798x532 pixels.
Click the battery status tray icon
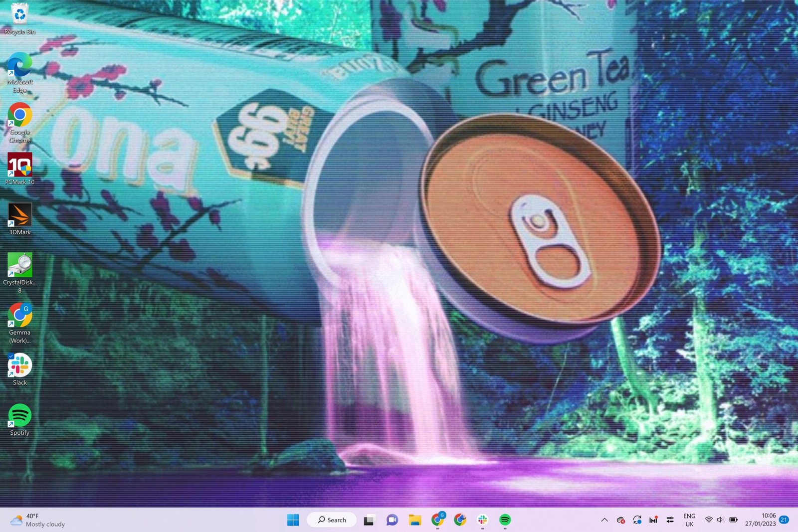(x=733, y=520)
